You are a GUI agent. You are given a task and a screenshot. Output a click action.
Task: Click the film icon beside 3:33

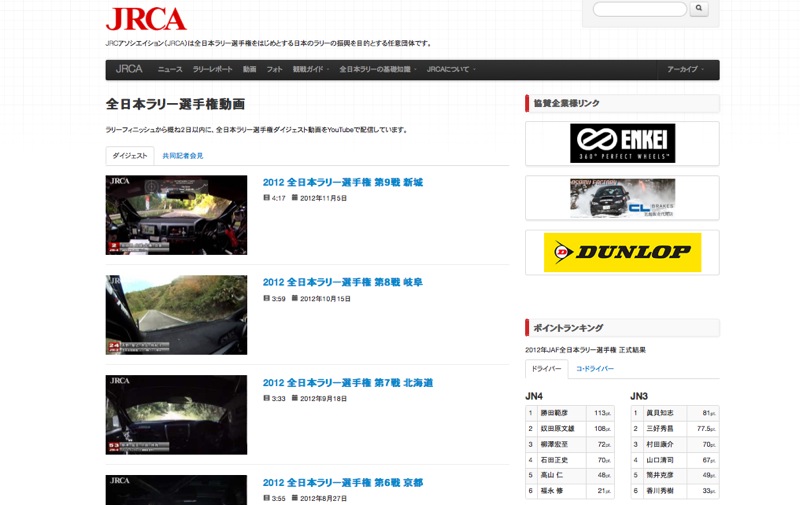tap(266, 398)
